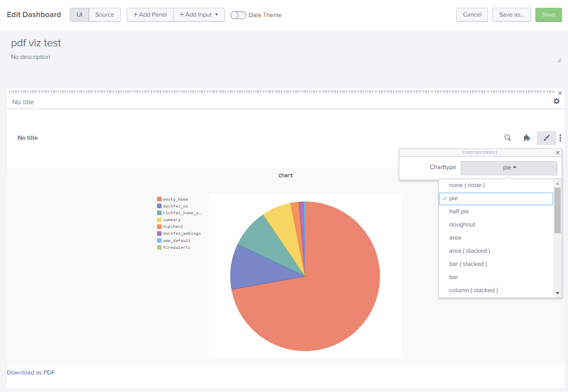Viewport: 568px width, 392px height.
Task: Click the paintbrush format icon
Action: [546, 137]
